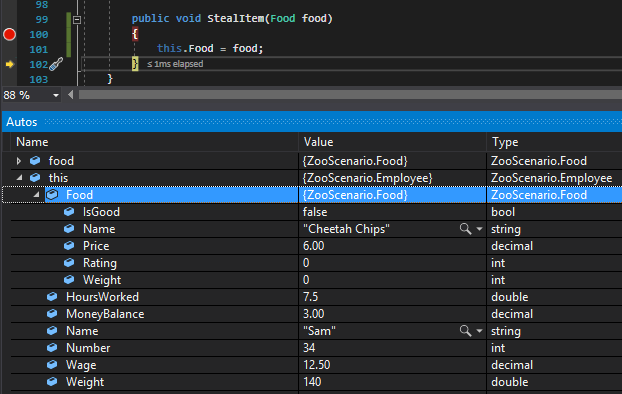Open the screwdriver quick actions icon on line 102
The width and height of the screenshot is (622, 394).
click(x=56, y=64)
